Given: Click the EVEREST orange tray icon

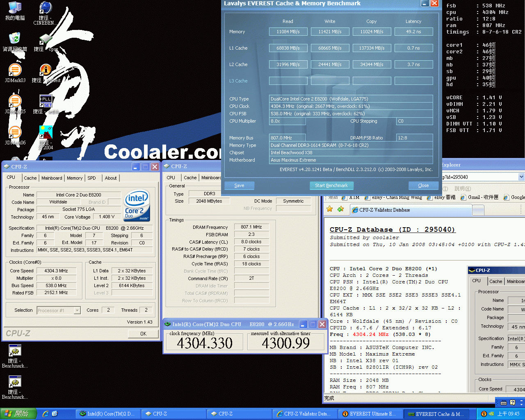Looking at the screenshot, I should pos(484,414).
